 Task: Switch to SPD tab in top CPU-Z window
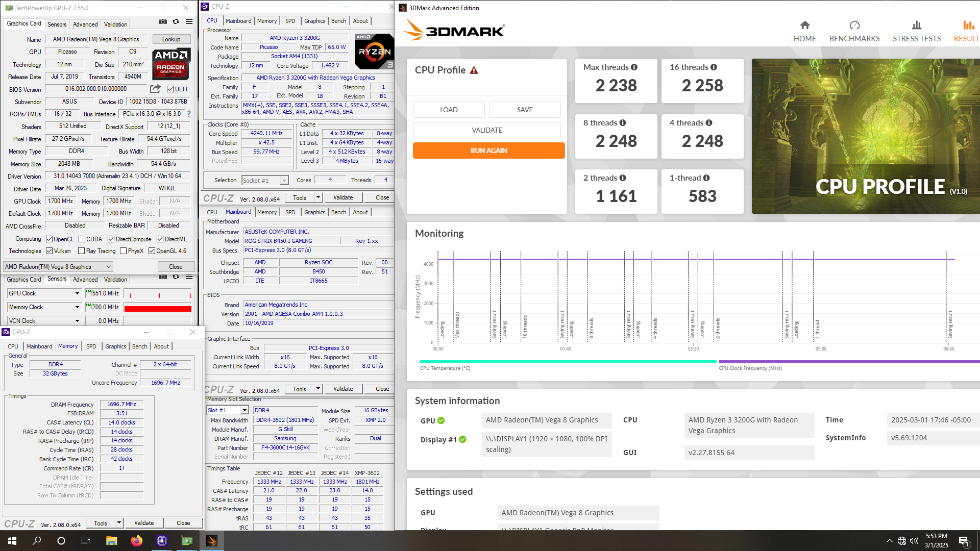(290, 21)
